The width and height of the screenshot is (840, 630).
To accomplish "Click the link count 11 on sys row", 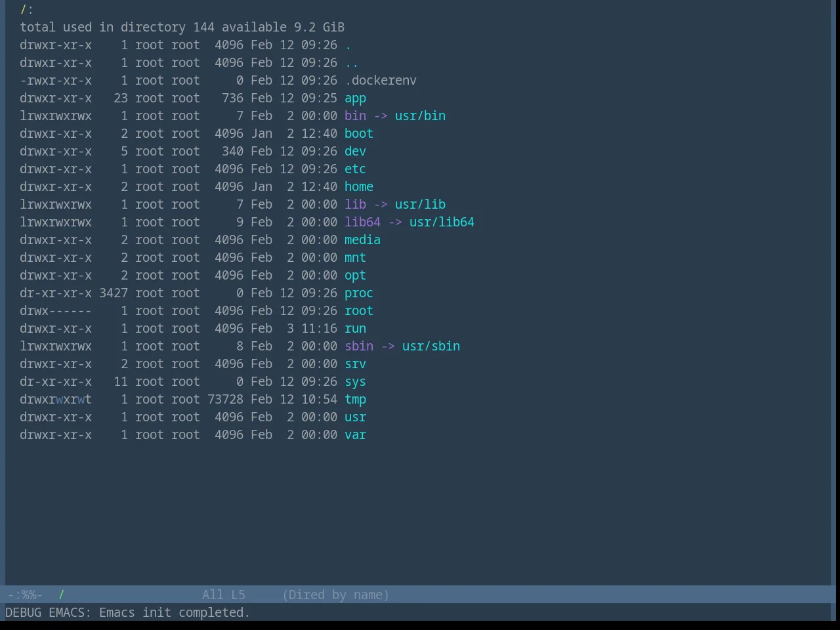I will click(x=121, y=382).
